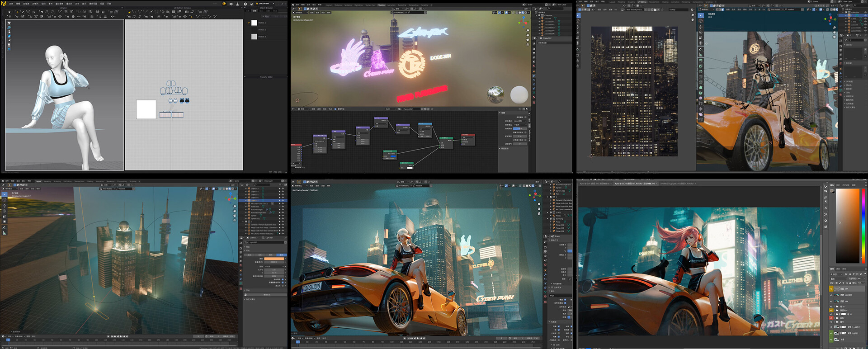Click the pan hand icon in Blender render preview
This screenshot has width=868, height=349.
pyautogui.click(x=539, y=208)
